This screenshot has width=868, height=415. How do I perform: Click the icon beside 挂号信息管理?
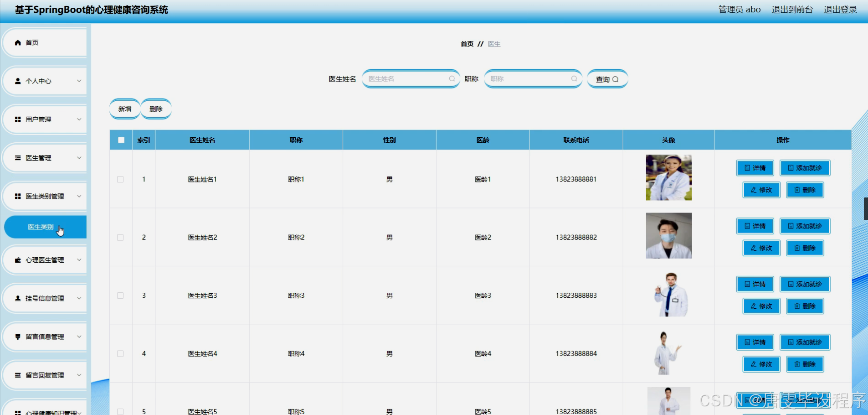tap(18, 298)
